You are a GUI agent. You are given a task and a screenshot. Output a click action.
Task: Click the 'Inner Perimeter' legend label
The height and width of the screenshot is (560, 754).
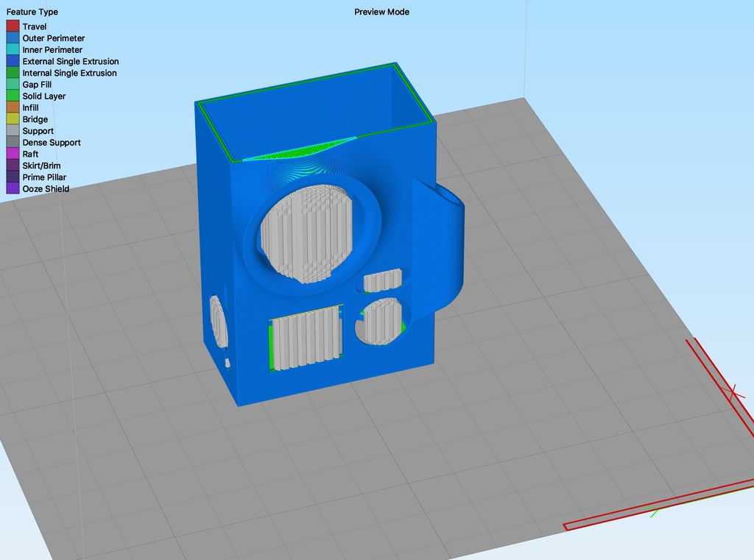pos(52,50)
